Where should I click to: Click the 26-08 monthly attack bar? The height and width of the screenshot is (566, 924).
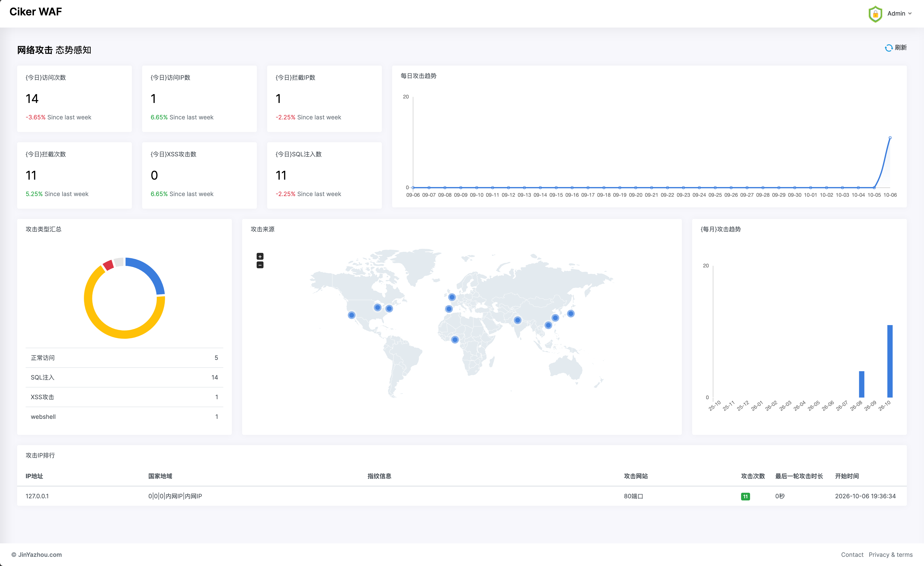pyautogui.click(x=861, y=384)
